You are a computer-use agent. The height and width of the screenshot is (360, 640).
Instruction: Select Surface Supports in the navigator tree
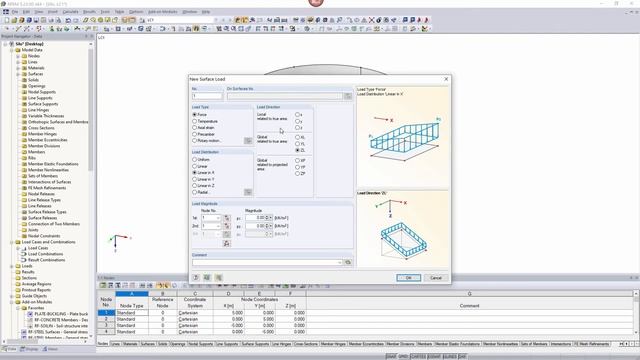click(x=43, y=104)
